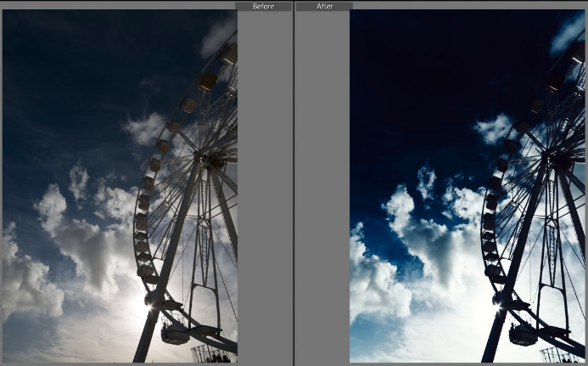Click the After label
The width and height of the screenshot is (588, 366).
pyautogui.click(x=324, y=7)
